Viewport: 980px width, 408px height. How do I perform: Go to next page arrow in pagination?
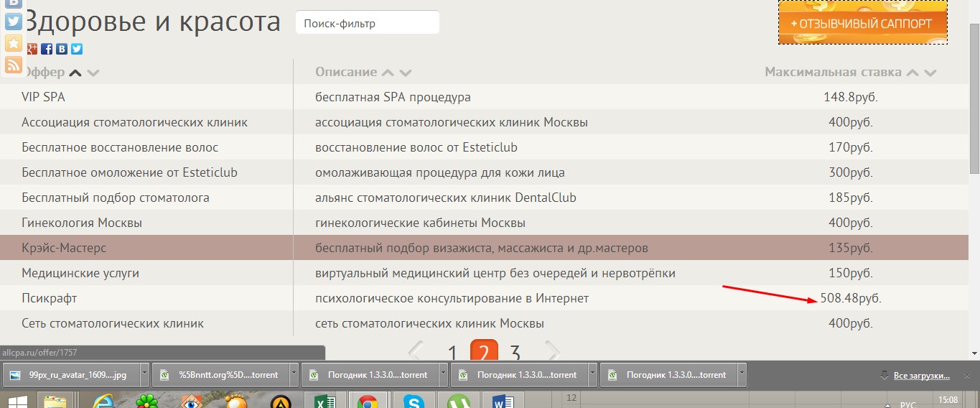pyautogui.click(x=551, y=352)
